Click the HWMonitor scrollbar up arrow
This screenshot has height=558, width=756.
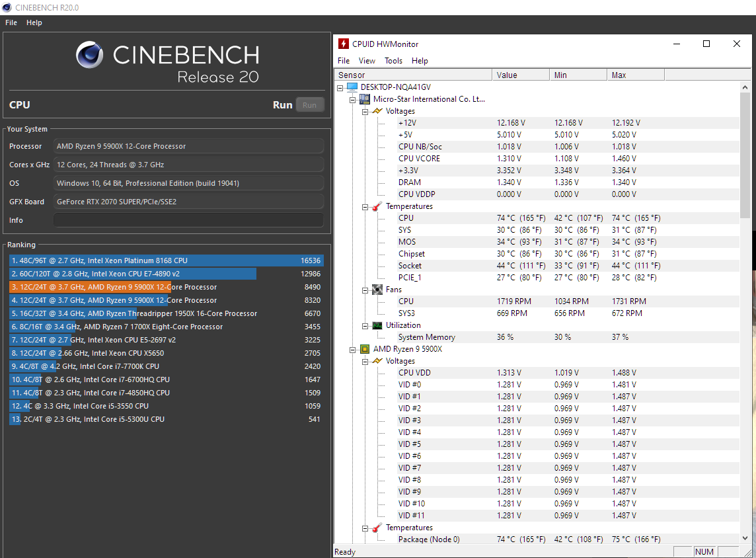[x=745, y=87]
